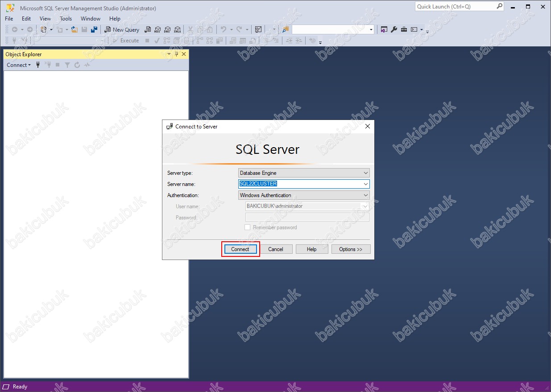
Task: Click the Object Explorer refresh icon
Action: tap(77, 65)
